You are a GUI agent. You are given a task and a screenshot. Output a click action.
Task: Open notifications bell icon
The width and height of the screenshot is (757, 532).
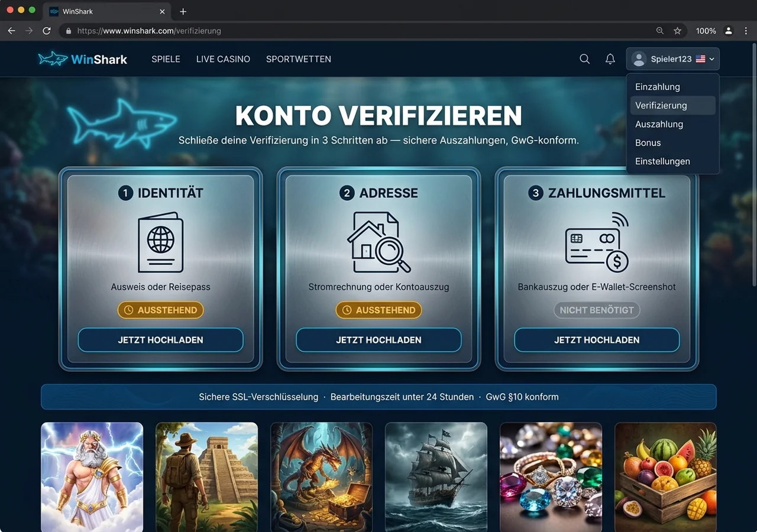tap(610, 59)
